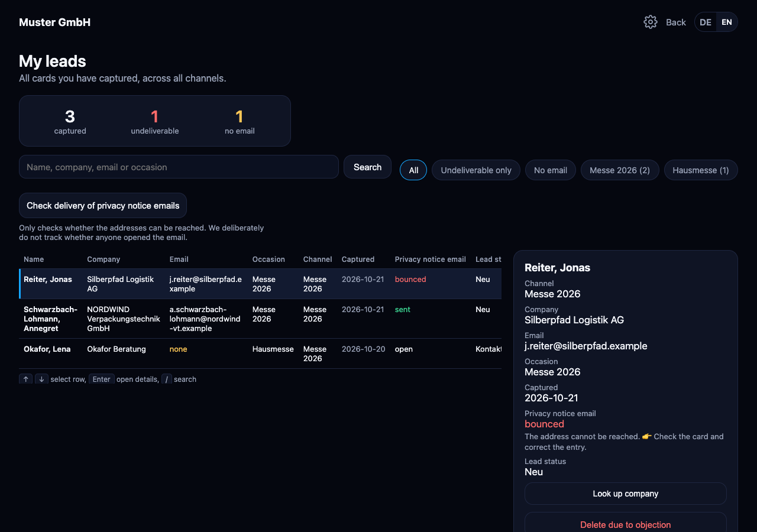Filter by Messe 2026 (2) occasion
Screen dimensions: 757x532
click(x=620, y=170)
